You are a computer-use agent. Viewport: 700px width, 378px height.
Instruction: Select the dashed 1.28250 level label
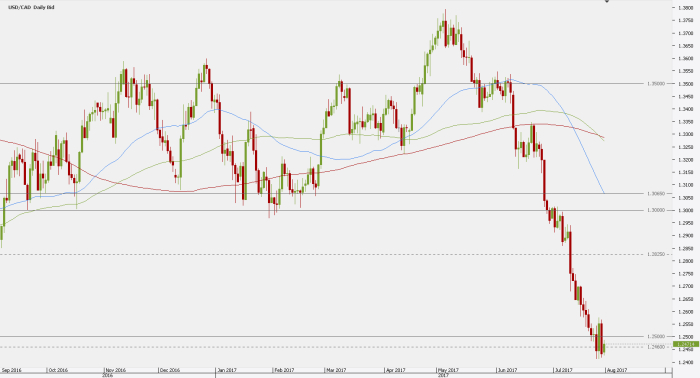[x=656, y=254]
